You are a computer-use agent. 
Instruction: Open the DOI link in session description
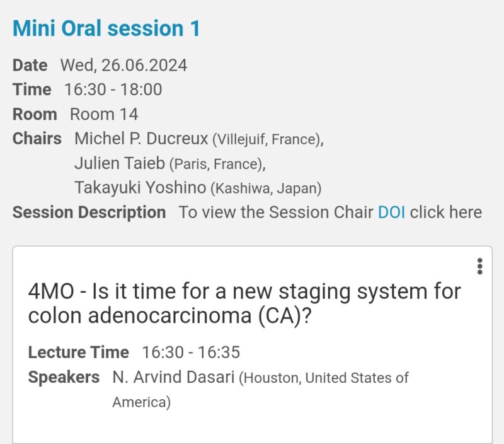(x=391, y=213)
